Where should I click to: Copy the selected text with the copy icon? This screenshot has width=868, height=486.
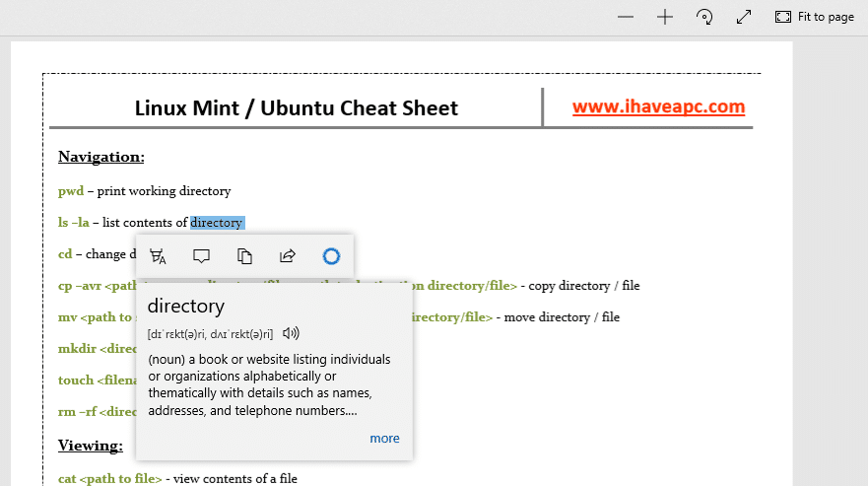[244, 256]
